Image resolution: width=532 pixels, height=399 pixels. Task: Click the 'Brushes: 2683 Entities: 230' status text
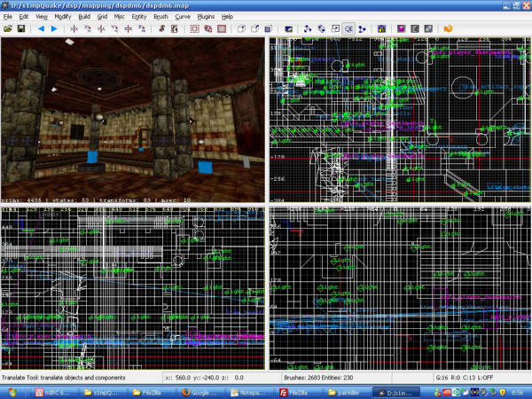pyautogui.click(x=318, y=378)
